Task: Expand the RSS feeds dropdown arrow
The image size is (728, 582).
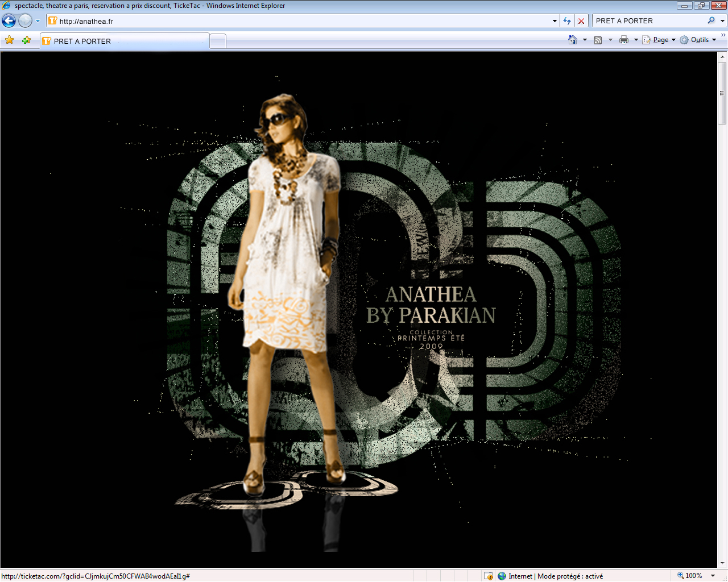Action: [610, 40]
